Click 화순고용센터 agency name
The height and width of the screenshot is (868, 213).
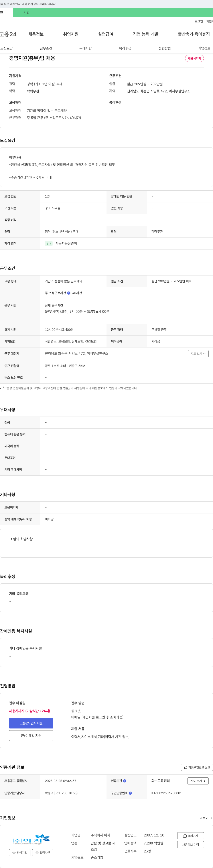tap(160, 781)
